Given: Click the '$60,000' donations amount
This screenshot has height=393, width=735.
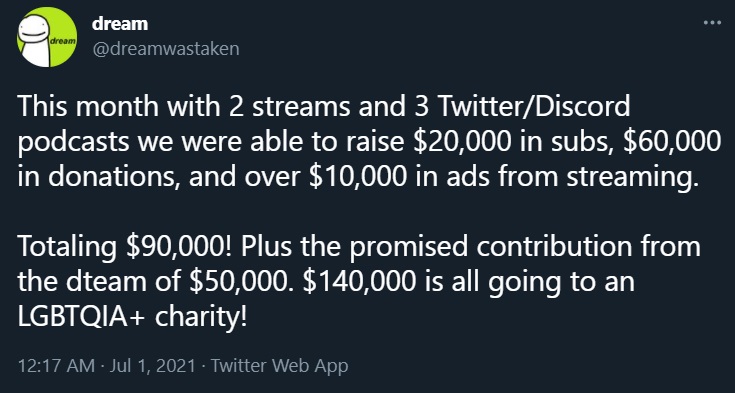Looking at the screenshot, I should (x=672, y=142).
